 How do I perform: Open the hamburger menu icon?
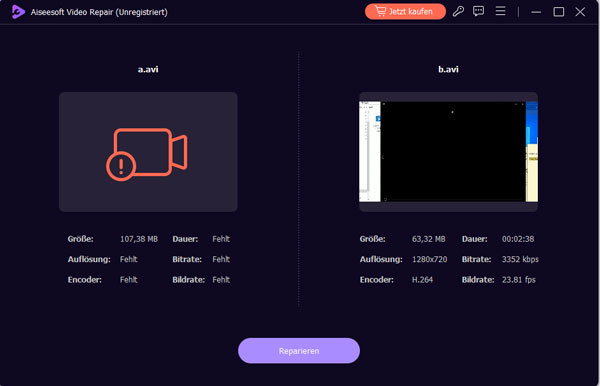tap(501, 11)
